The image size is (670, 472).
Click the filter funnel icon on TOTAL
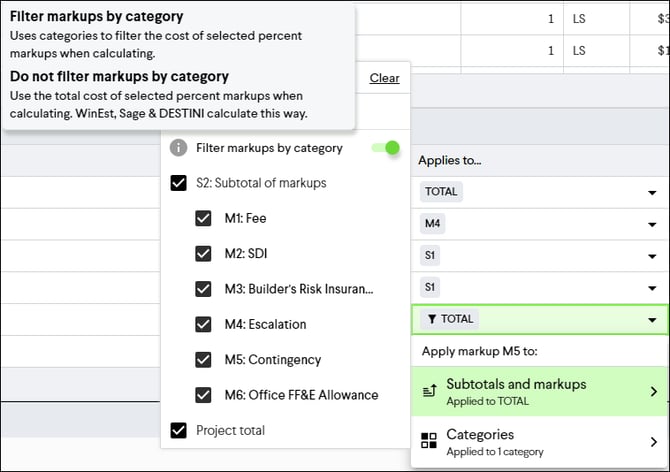pyautogui.click(x=432, y=319)
